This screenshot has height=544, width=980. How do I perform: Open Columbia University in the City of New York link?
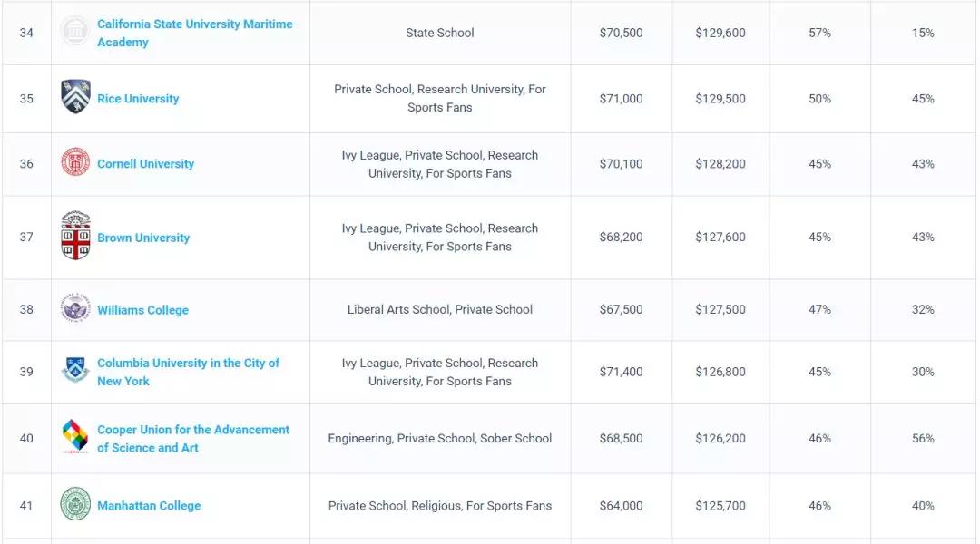pos(188,372)
